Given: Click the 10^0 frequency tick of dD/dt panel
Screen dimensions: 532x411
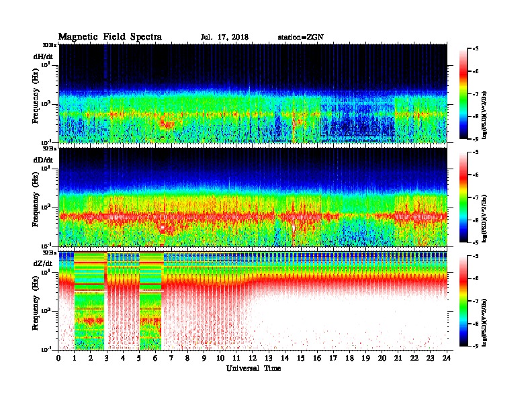Looking at the screenshot, I should (x=46, y=208).
